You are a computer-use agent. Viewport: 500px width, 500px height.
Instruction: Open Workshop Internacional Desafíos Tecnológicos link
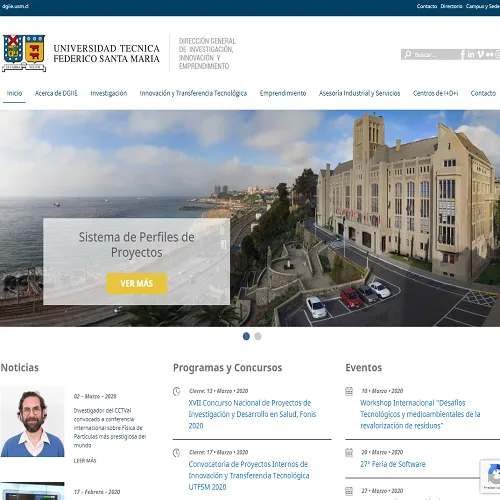click(420, 414)
